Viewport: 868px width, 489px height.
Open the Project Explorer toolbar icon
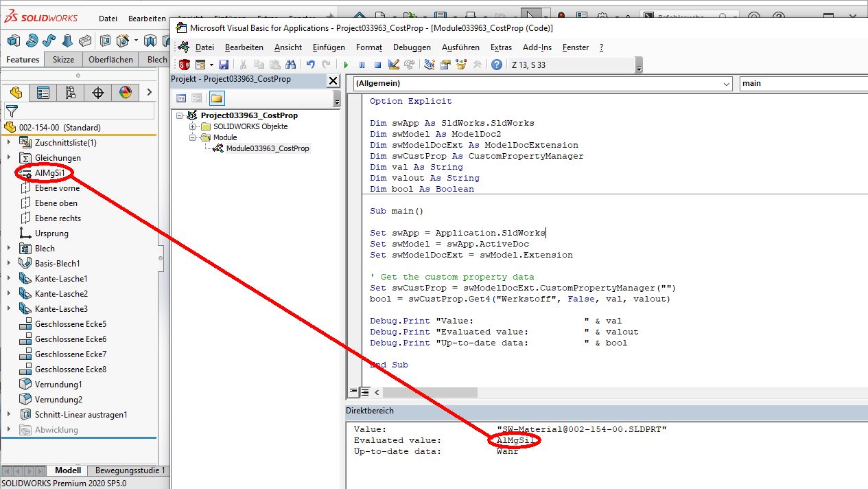[x=430, y=65]
